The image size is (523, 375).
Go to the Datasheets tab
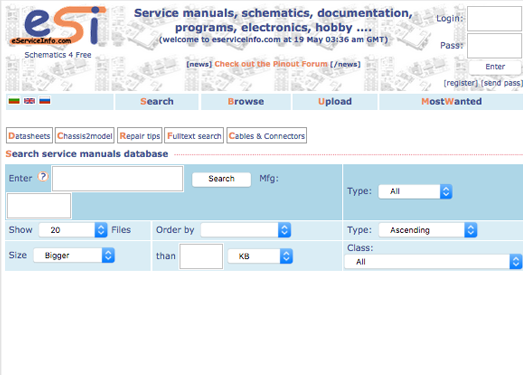tap(29, 136)
